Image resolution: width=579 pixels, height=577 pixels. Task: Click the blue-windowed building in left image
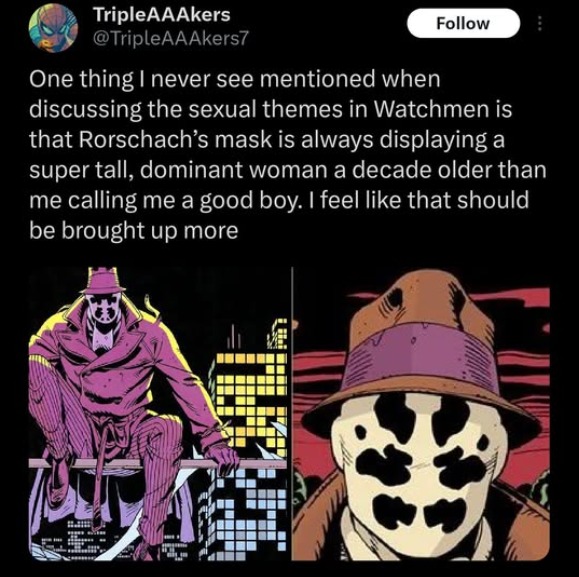pos(249,517)
